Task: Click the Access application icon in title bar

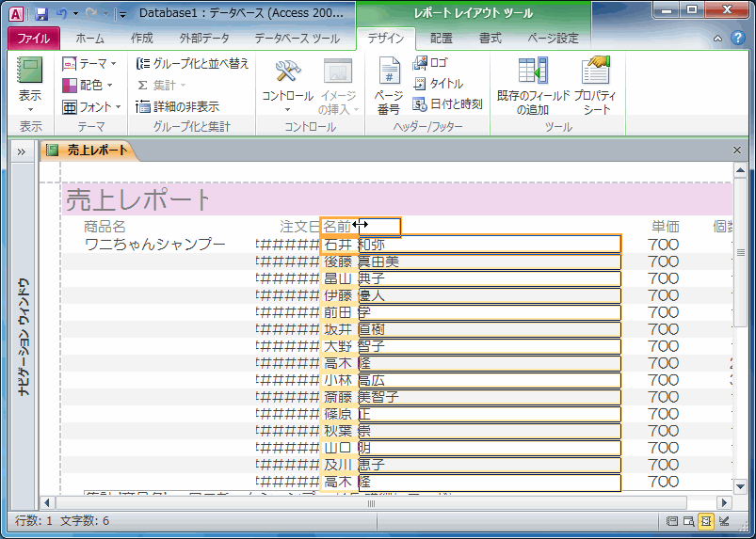Action: (16, 14)
